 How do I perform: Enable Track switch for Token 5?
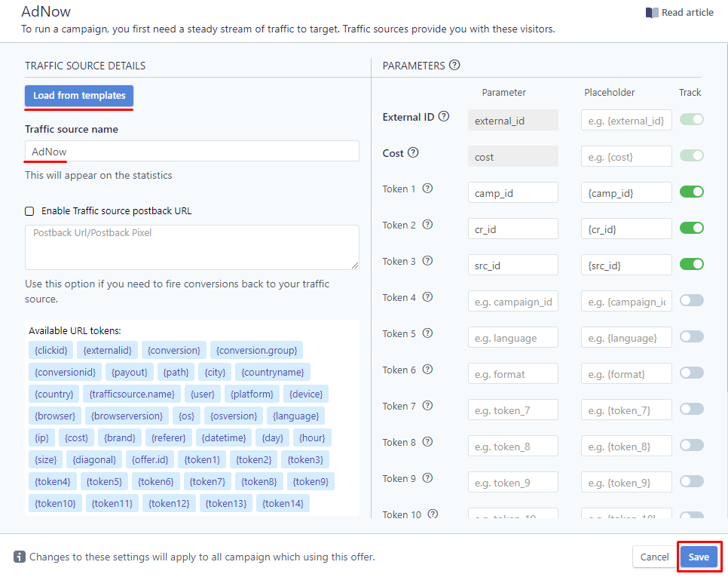pos(691,337)
